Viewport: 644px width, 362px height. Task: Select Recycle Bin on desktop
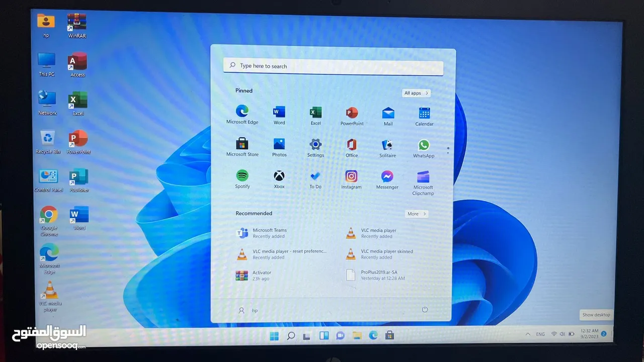click(x=48, y=142)
